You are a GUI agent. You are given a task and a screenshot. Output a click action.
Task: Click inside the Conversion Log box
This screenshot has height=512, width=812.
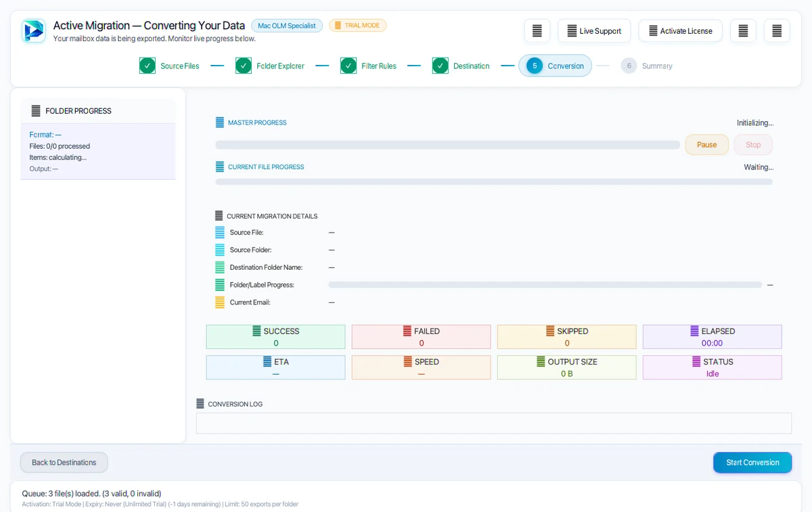point(494,423)
